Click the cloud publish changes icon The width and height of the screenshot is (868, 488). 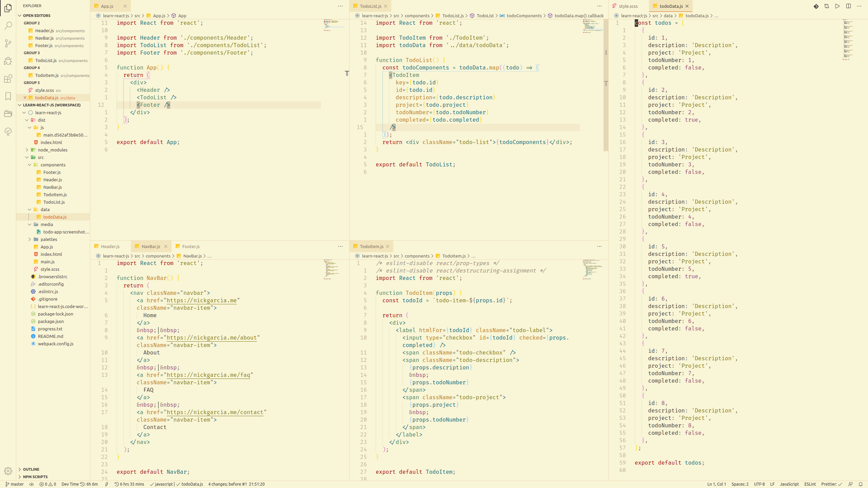[x=32, y=484]
